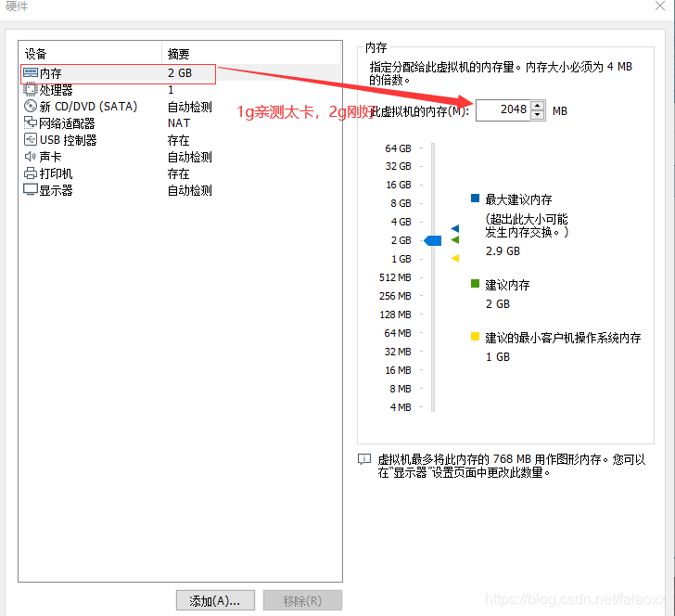
Task: Select 新 CD/DVD (SATA) device row
Action: coord(180,107)
